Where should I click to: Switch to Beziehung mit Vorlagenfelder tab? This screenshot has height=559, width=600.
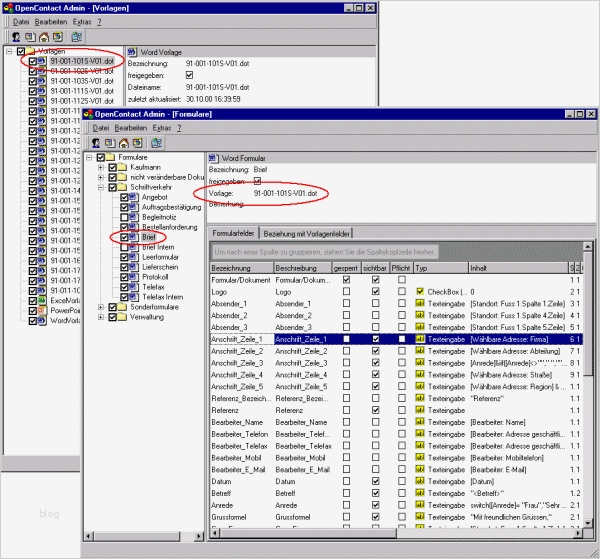coord(306,233)
